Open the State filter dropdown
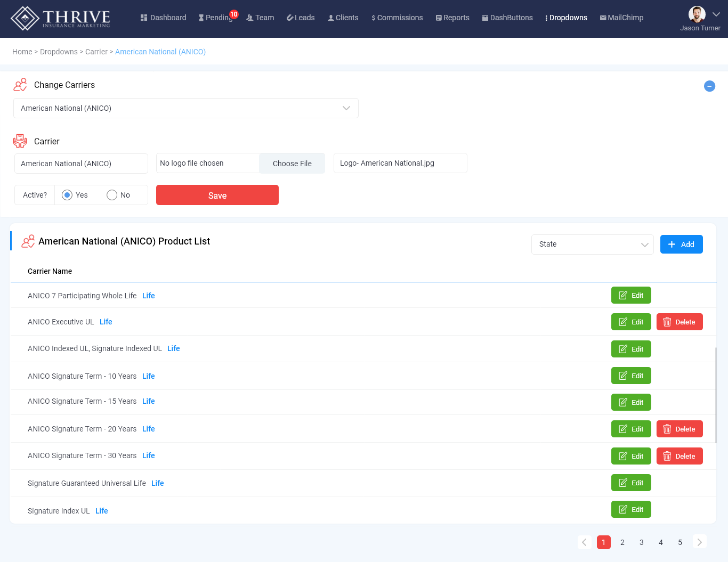This screenshot has width=728, height=562. coord(593,245)
